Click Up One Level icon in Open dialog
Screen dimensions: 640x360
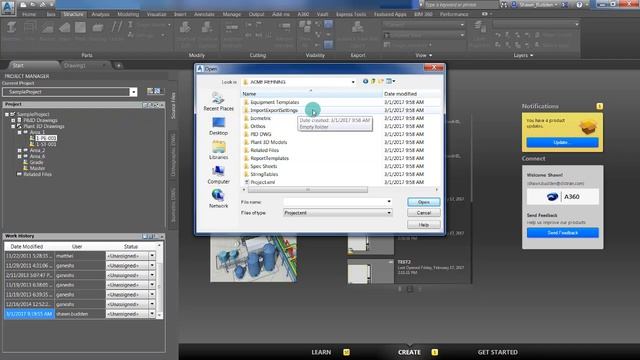[373, 82]
